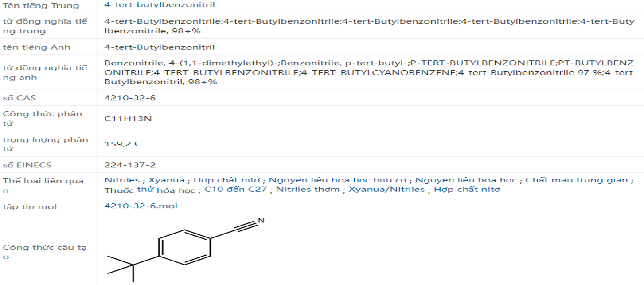Download the 4210-32-6.mol file
The width and height of the screenshot is (644, 285).
click(141, 206)
